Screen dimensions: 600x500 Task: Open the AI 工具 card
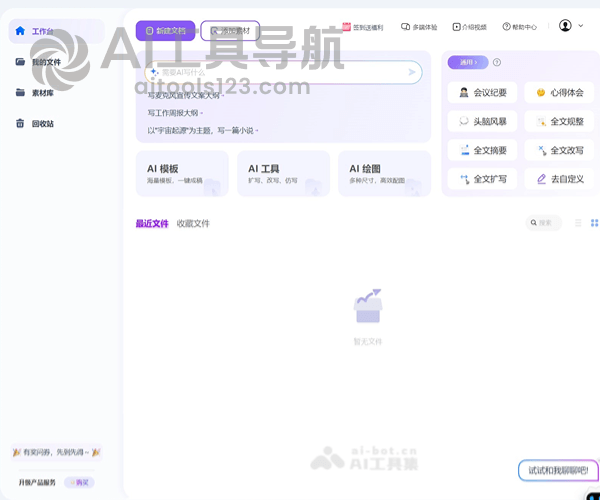(284, 174)
